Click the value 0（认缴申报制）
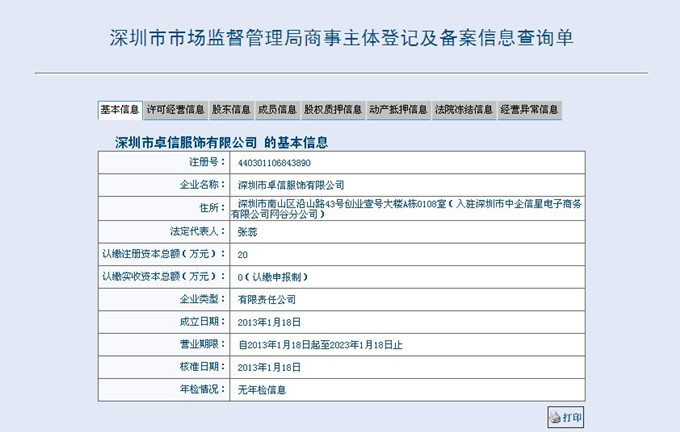 tap(273, 277)
